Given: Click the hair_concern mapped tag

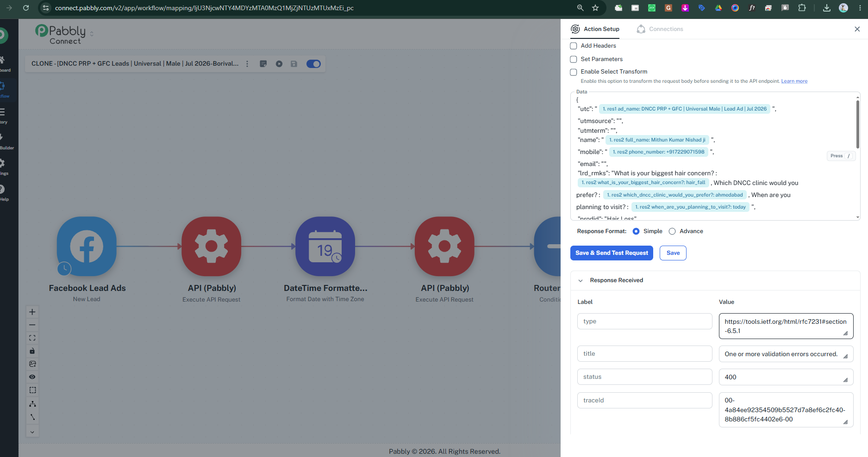Looking at the screenshot, I should [x=643, y=183].
